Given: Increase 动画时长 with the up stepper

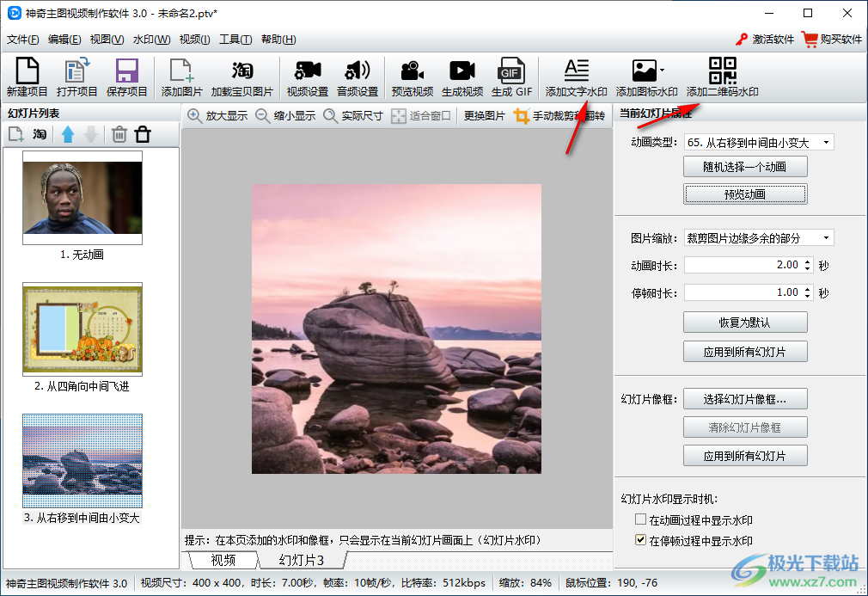Looking at the screenshot, I should click(x=808, y=261).
